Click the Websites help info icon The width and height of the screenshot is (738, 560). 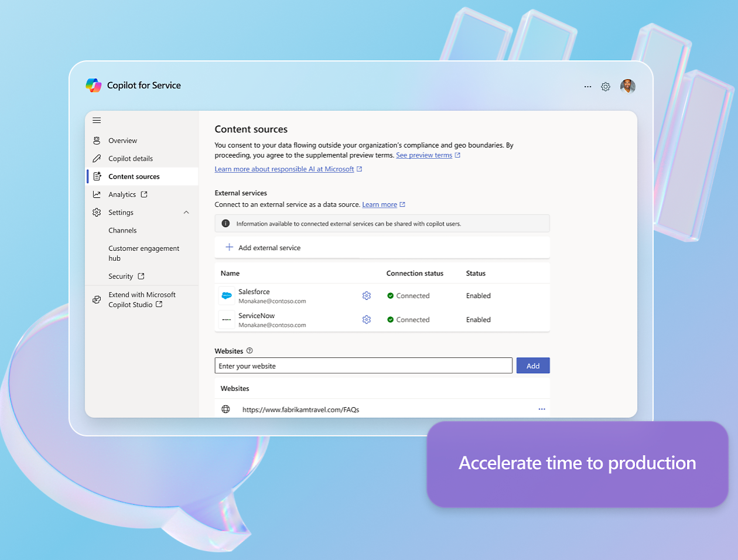tap(250, 351)
